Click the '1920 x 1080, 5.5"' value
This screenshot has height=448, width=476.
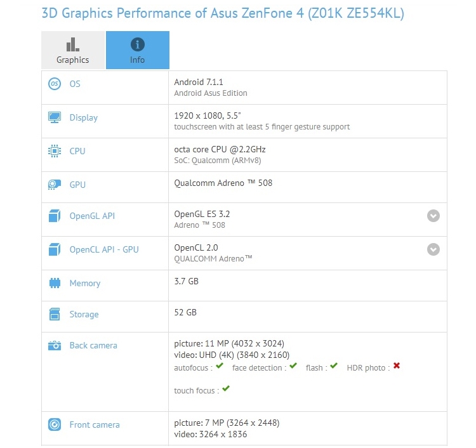click(x=208, y=116)
